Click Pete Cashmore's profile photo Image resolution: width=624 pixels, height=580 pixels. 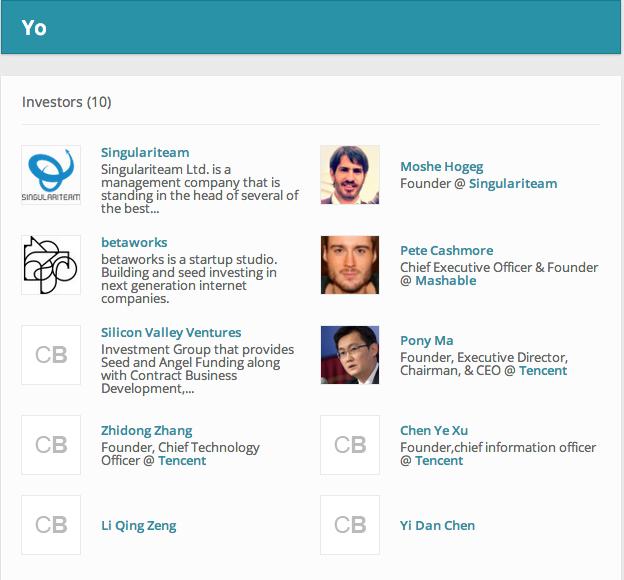[x=350, y=265]
